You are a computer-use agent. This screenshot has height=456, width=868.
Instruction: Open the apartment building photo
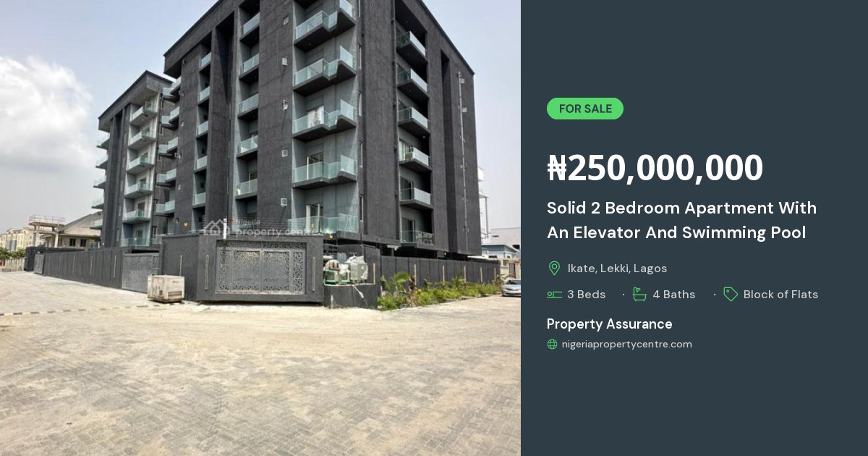pyautogui.click(x=260, y=228)
